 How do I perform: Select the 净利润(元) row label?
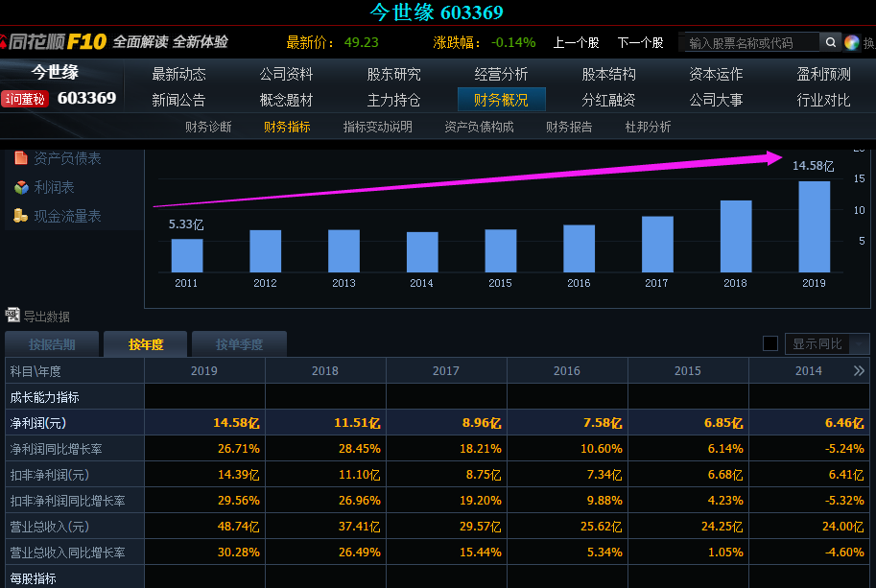(x=38, y=423)
